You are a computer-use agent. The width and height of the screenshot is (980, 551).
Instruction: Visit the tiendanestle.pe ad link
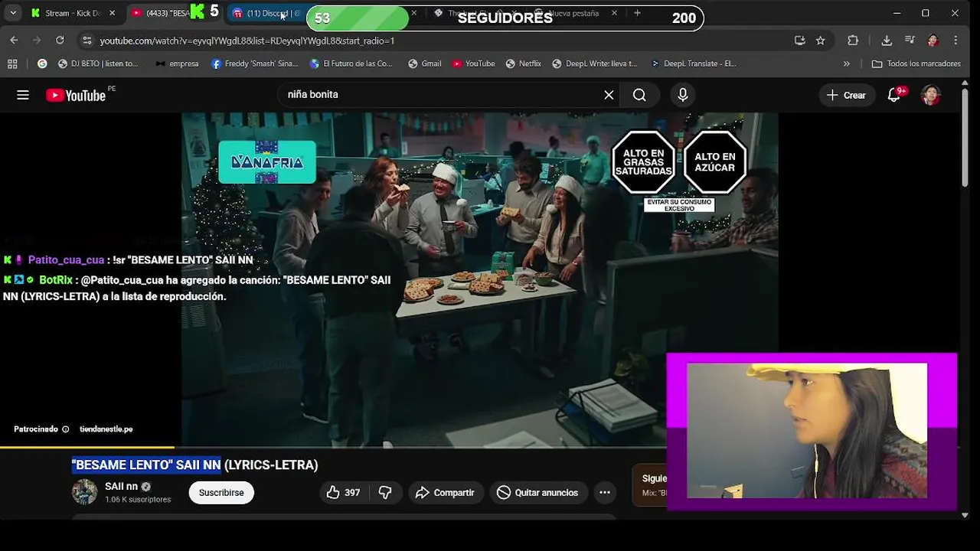click(106, 429)
